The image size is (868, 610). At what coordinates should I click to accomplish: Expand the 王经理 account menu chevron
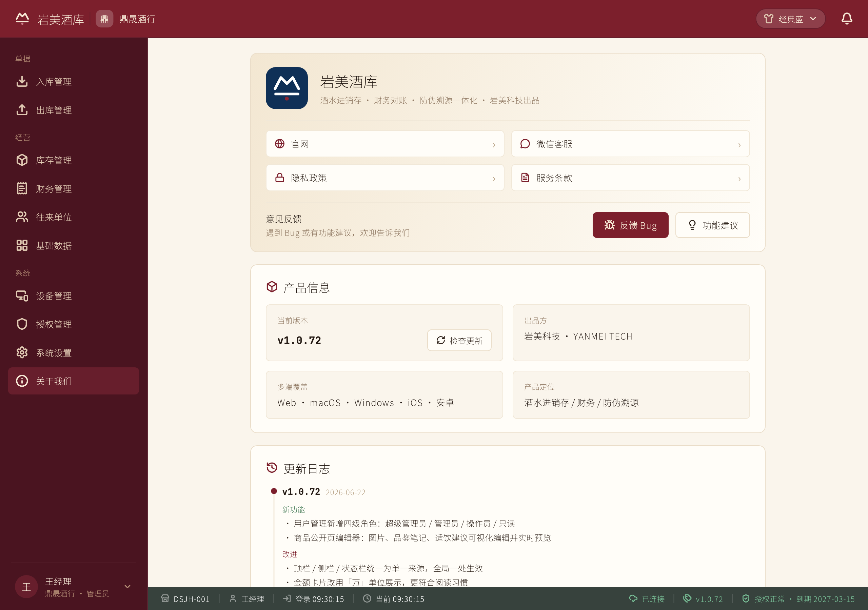pos(127,587)
